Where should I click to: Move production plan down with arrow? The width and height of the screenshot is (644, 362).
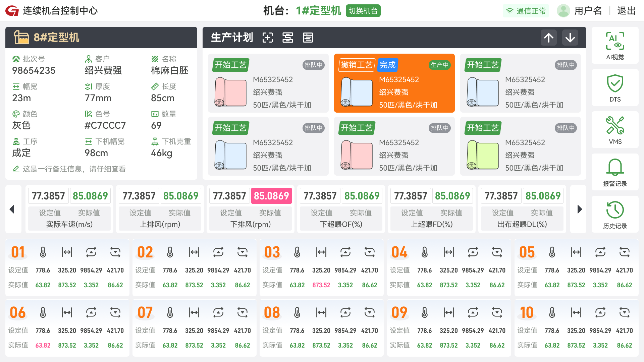coord(570,38)
